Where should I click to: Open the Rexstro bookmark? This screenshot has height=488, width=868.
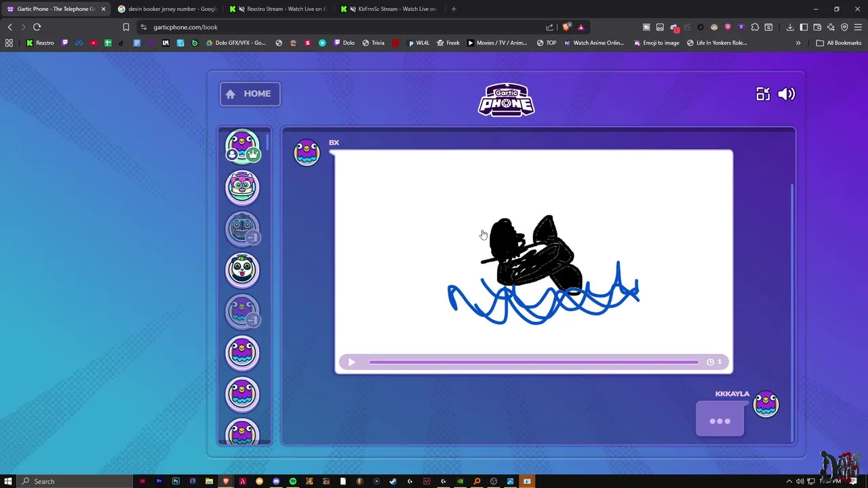pyautogui.click(x=40, y=43)
